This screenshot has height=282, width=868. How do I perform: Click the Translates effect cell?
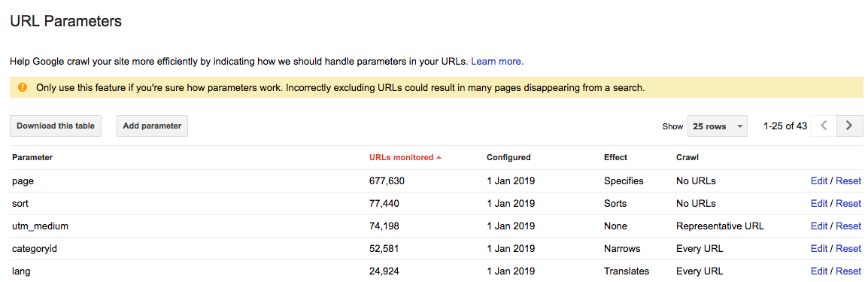pyautogui.click(x=627, y=271)
